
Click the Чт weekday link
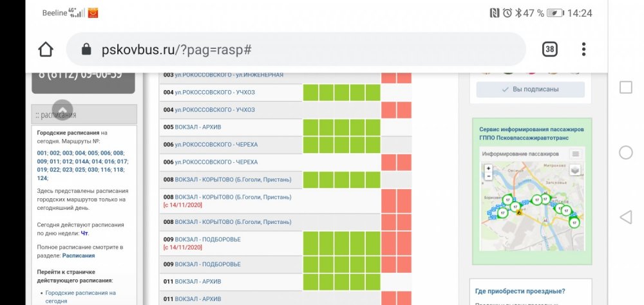click(x=84, y=233)
